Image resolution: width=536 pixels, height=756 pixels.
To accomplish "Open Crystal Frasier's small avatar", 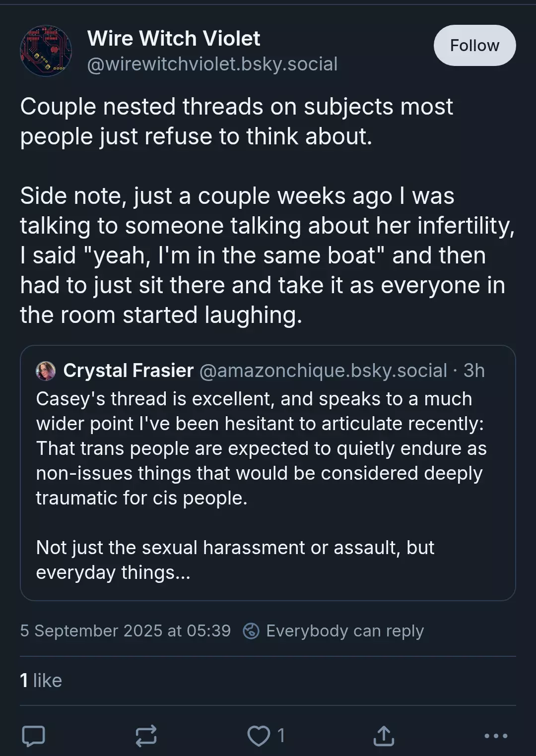I will tap(46, 371).
